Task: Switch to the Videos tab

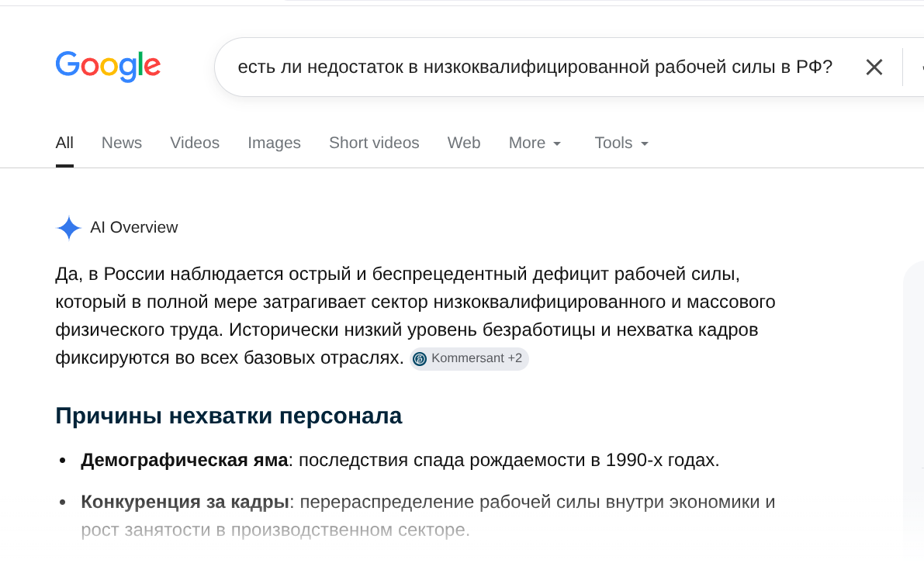Action: 195,143
